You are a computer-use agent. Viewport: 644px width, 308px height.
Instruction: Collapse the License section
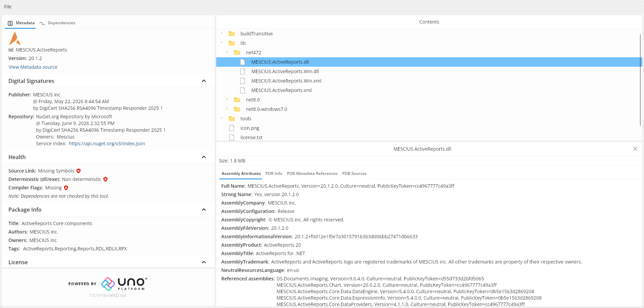204,262
